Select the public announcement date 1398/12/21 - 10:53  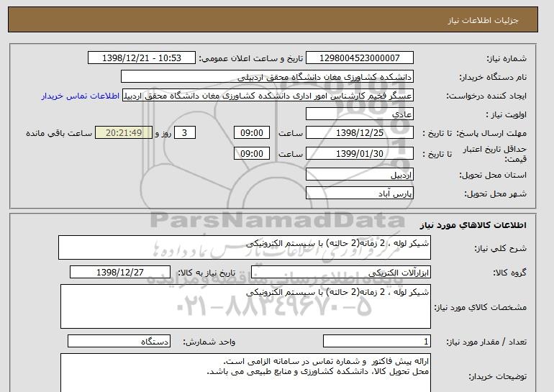141,58
